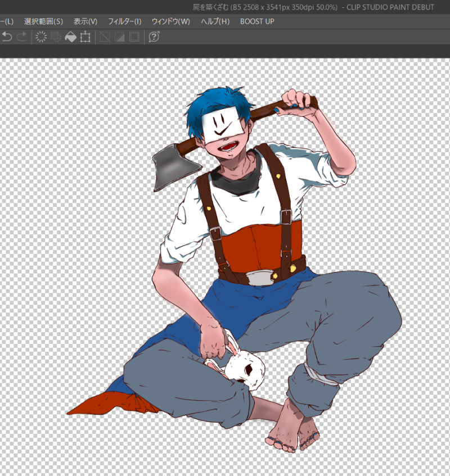The image size is (450, 476).
Task: Open the ヘルプ(H) menu
Action: [215, 21]
